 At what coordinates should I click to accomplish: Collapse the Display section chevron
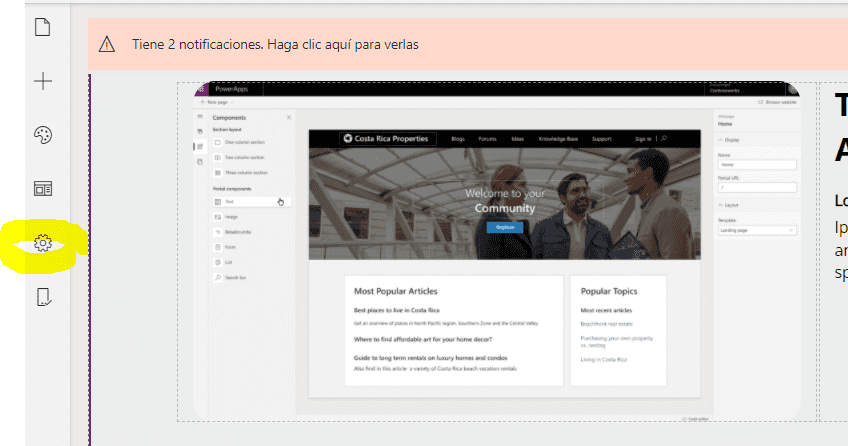(721, 140)
